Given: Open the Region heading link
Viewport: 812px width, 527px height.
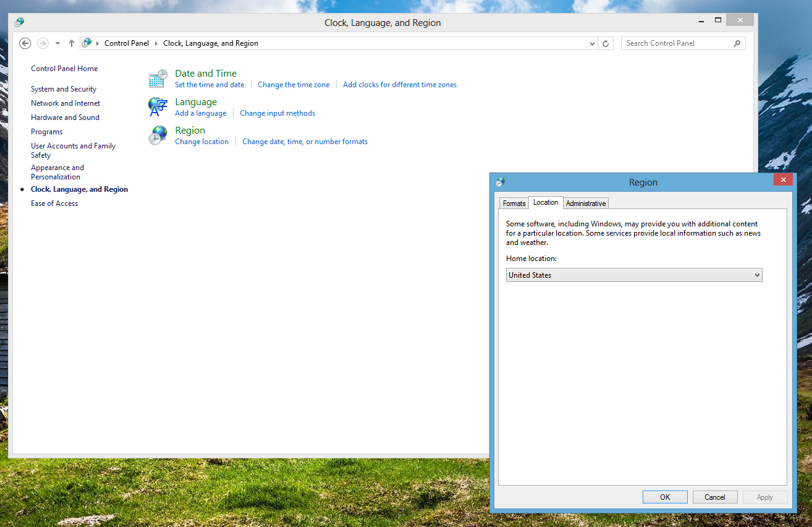Looking at the screenshot, I should click(x=190, y=131).
